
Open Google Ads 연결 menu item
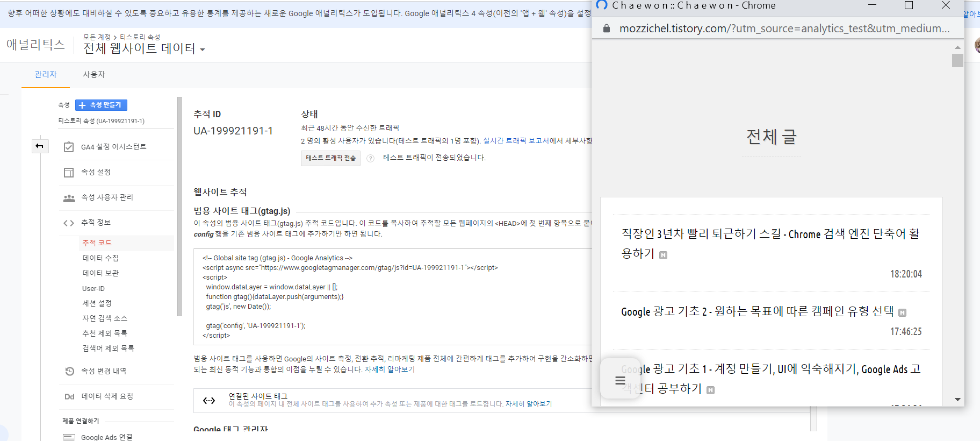(x=106, y=437)
